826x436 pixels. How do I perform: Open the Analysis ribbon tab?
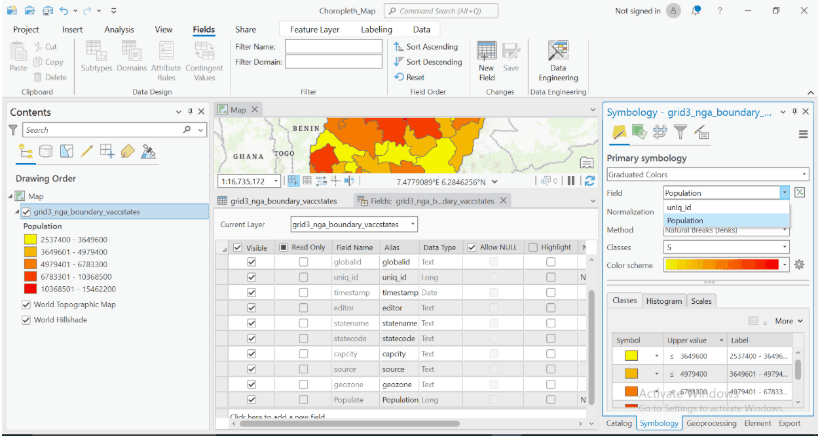tap(119, 30)
